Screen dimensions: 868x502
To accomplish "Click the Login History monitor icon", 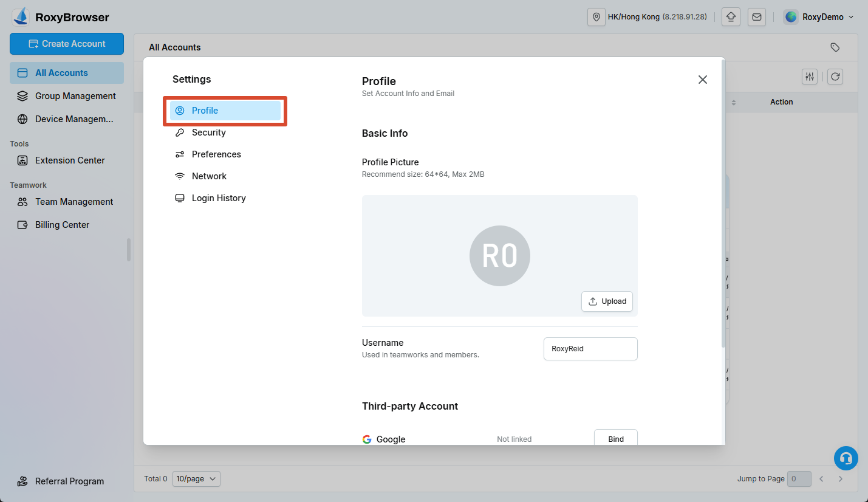I will tap(180, 198).
